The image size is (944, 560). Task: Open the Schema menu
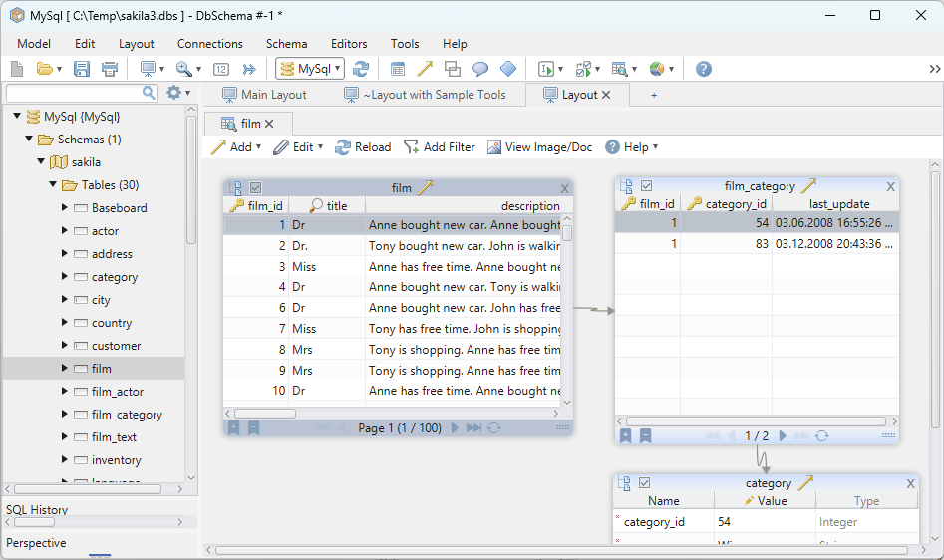286,44
